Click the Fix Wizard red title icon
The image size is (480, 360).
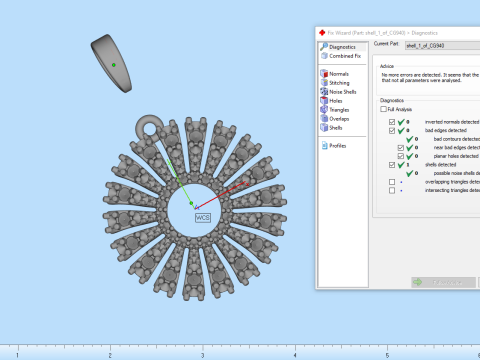click(x=322, y=33)
